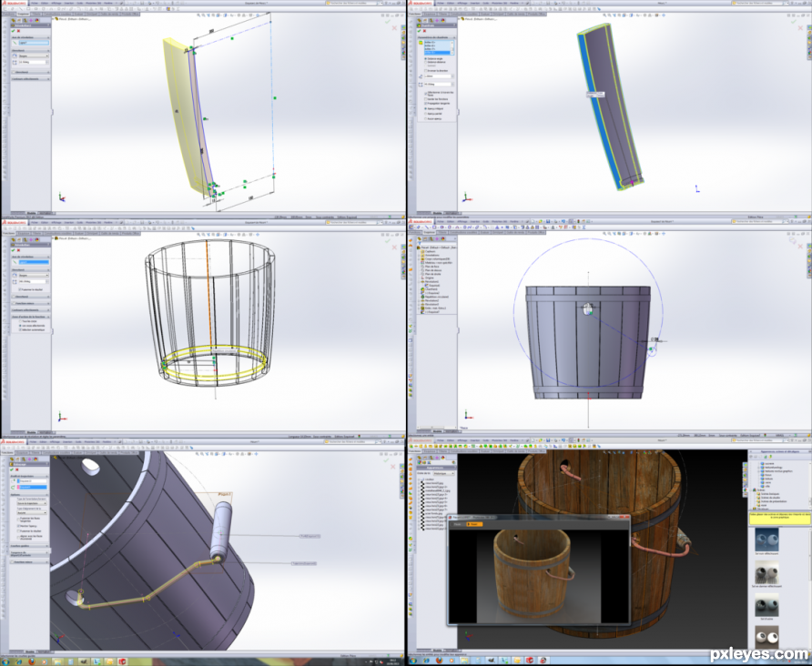This screenshot has height=666, width=812.
Task: Select Spline sketch tool in feature tree window
Action: (x=469, y=227)
